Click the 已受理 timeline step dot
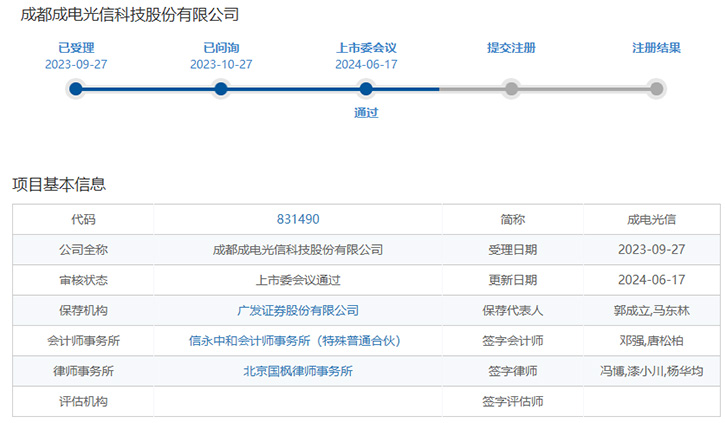Viewport: 725px width, 423px height. pyautogui.click(x=76, y=89)
